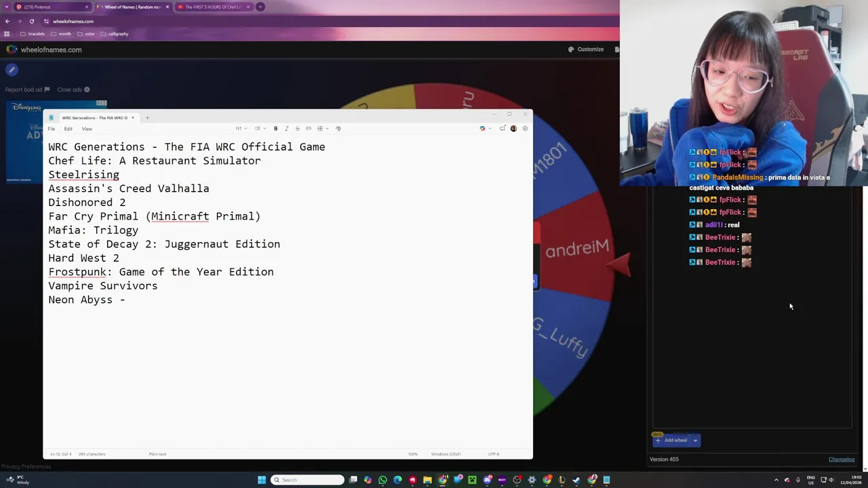Screen dimensions: 868x488
Task: Open Notepad from taskbar
Action: [607, 480]
